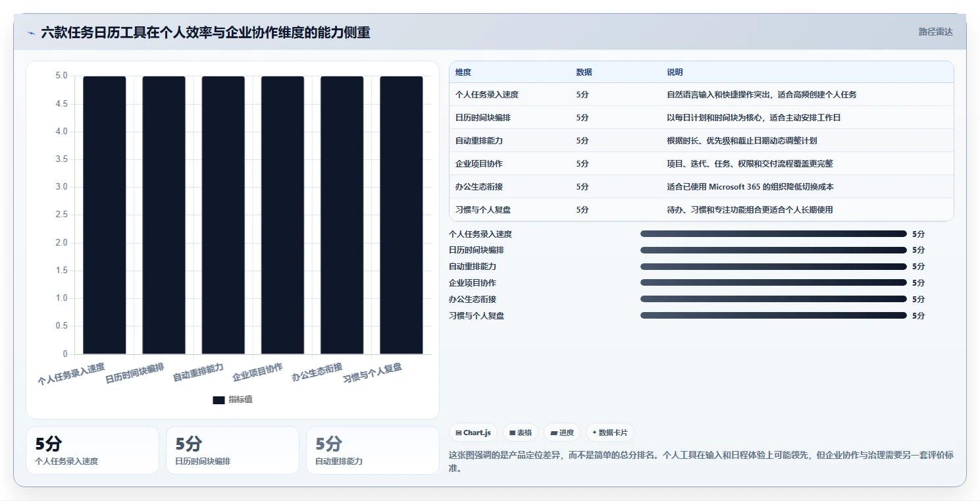Click the 日历时间块编排 progress bar
This screenshot has height=501, width=980.
(x=773, y=250)
